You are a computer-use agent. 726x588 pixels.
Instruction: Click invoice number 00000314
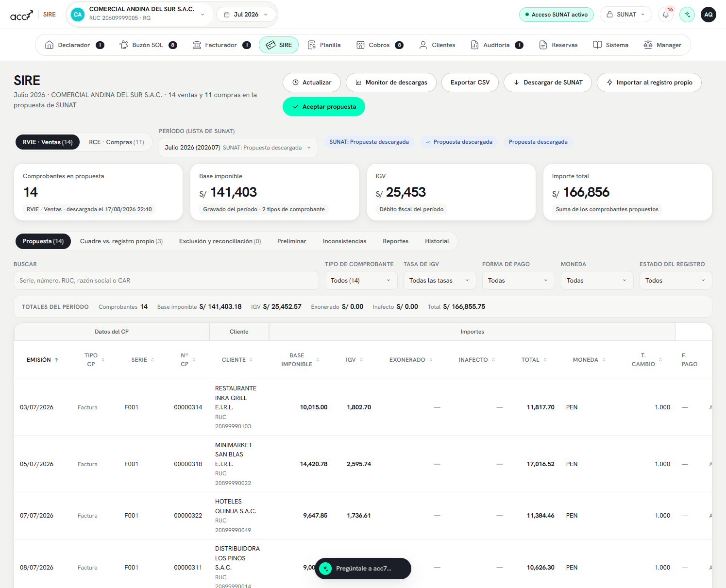point(188,407)
